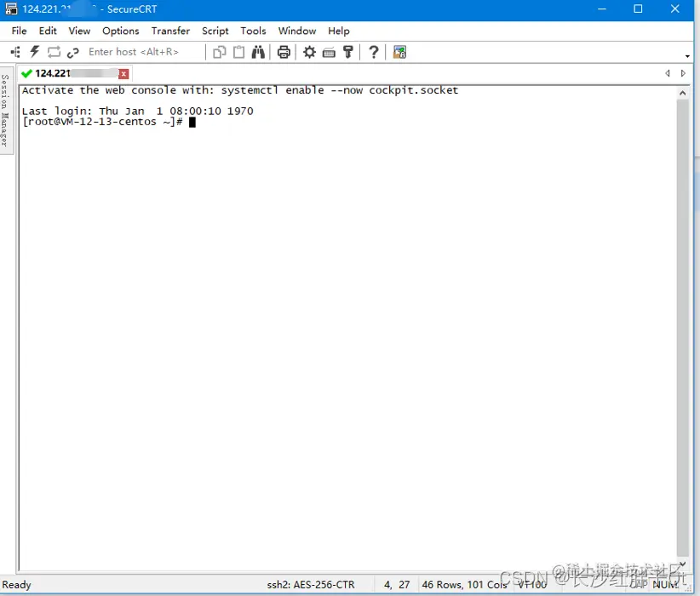
Task: Open the Options menu
Action: tap(121, 31)
